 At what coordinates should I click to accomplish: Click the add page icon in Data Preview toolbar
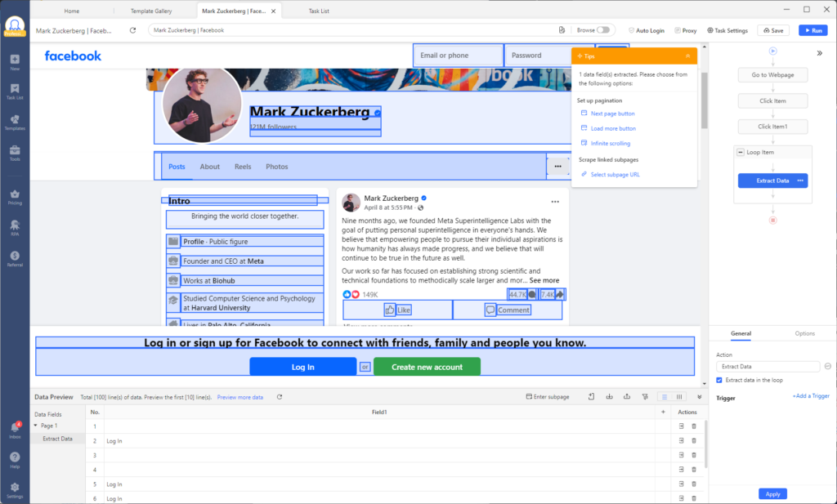coord(592,397)
